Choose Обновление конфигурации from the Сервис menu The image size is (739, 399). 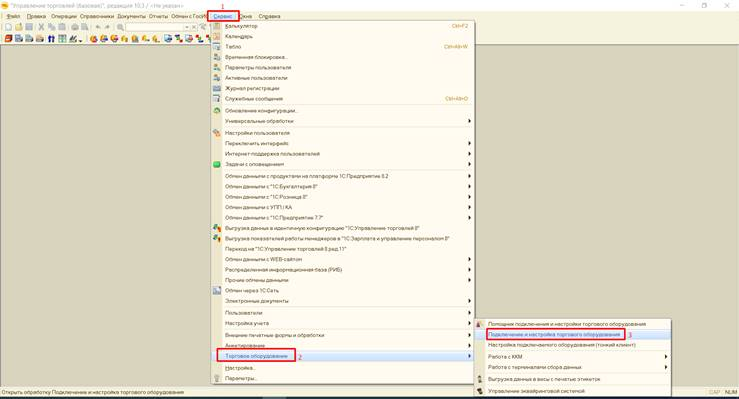click(343, 111)
